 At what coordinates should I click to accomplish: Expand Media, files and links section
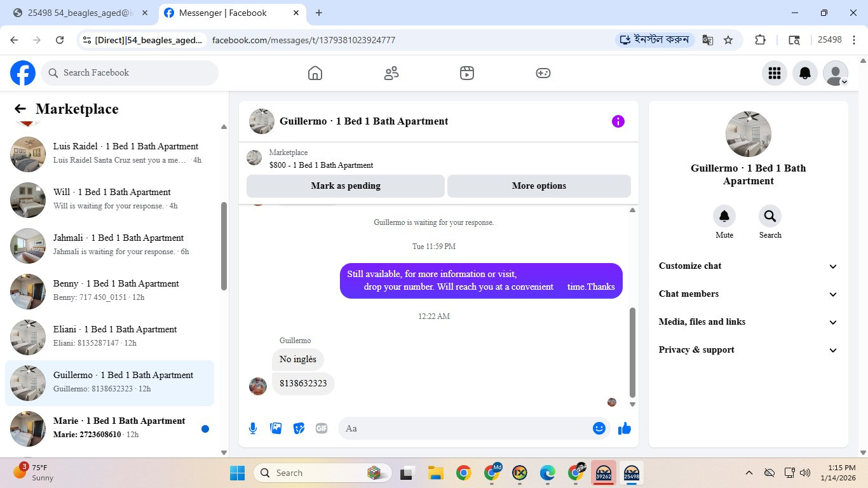click(749, 322)
